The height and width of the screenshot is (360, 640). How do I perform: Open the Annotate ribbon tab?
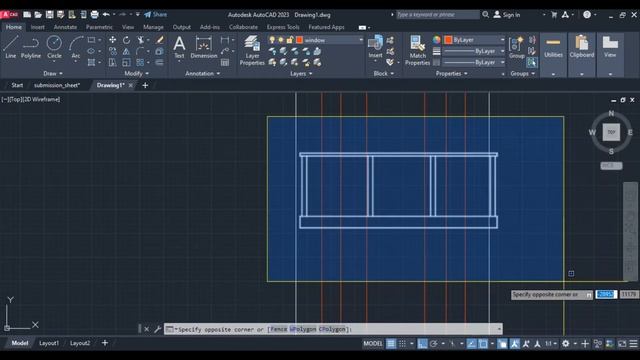pos(65,27)
